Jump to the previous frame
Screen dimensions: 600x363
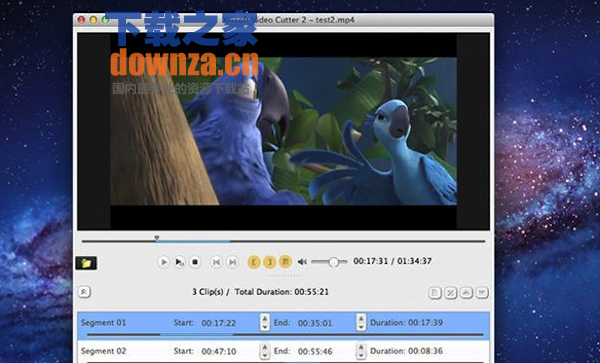[216, 262]
